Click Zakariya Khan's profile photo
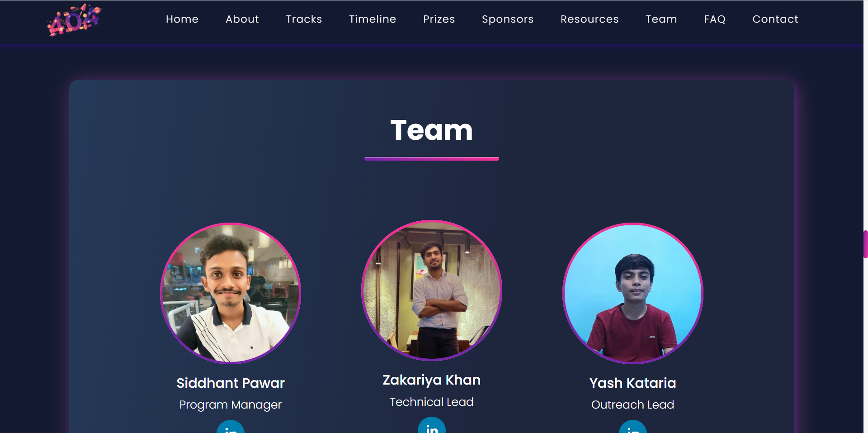 coord(432,290)
